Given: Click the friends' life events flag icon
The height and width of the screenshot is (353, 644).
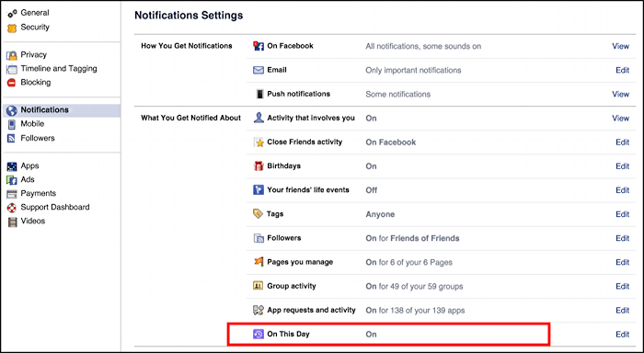Looking at the screenshot, I should (x=259, y=190).
